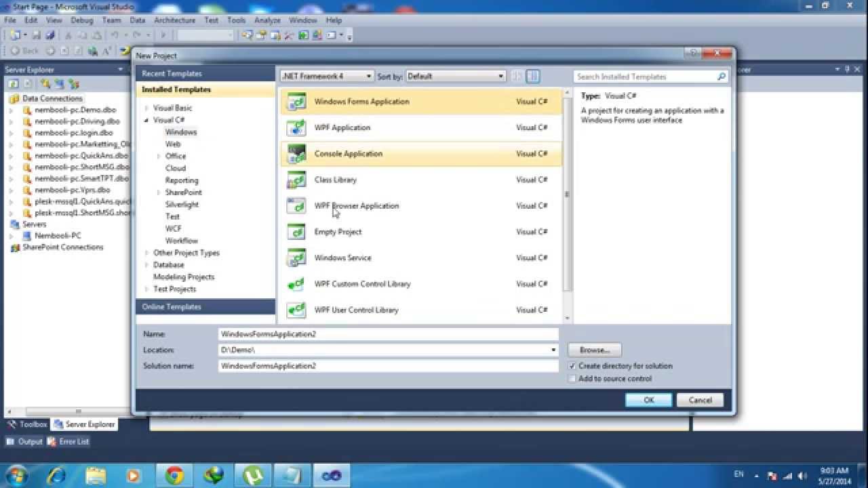Open Google Chrome from the taskbar
The image size is (868, 488).
174,475
